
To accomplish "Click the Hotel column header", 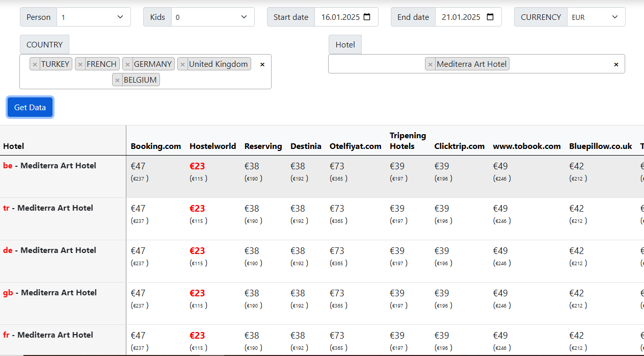I will (14, 146).
